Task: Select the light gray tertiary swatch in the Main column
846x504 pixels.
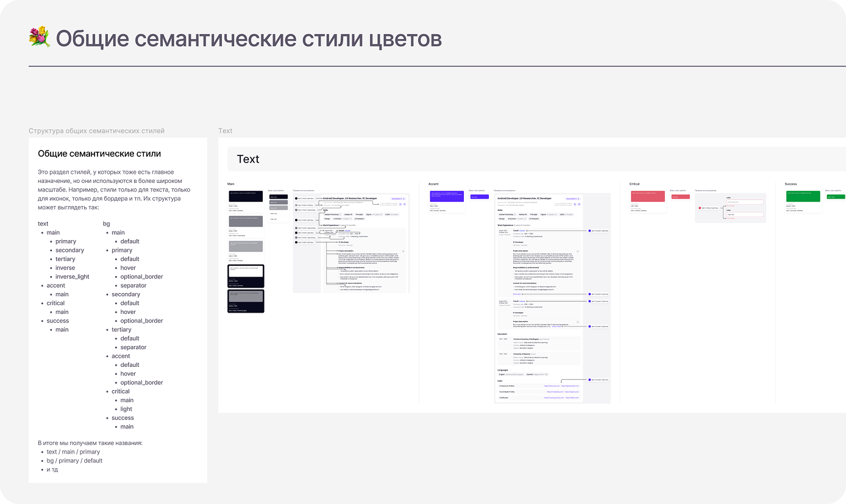Action: click(x=246, y=246)
